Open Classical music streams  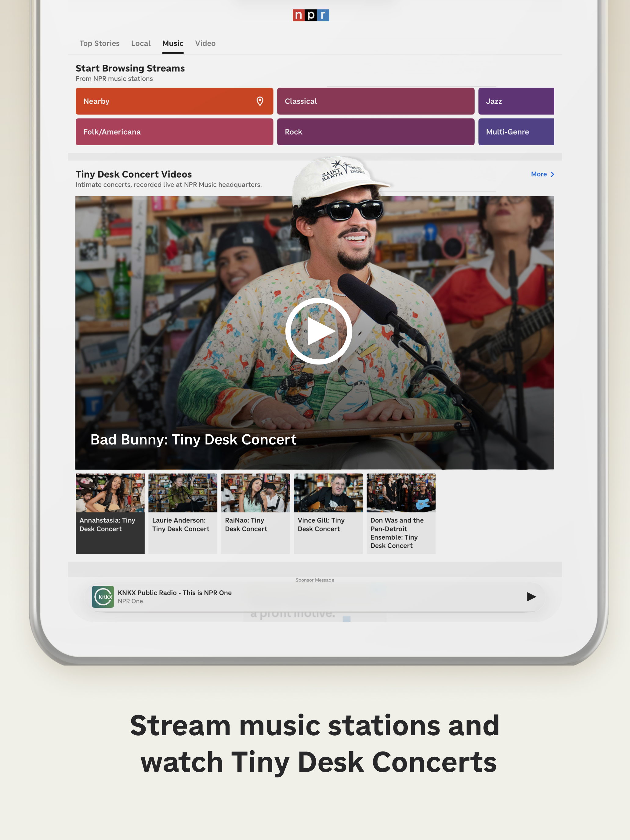[375, 101]
